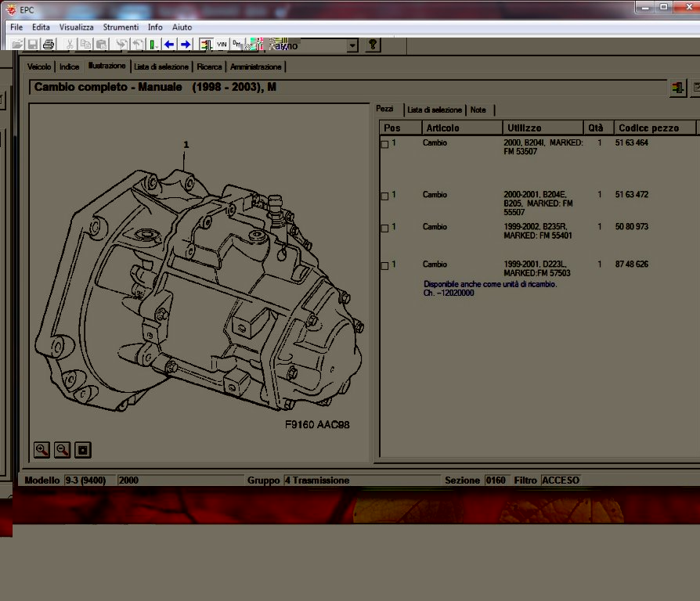This screenshot has width=700, height=601.
Task: Sort by the Pos column header
Action: click(x=401, y=128)
